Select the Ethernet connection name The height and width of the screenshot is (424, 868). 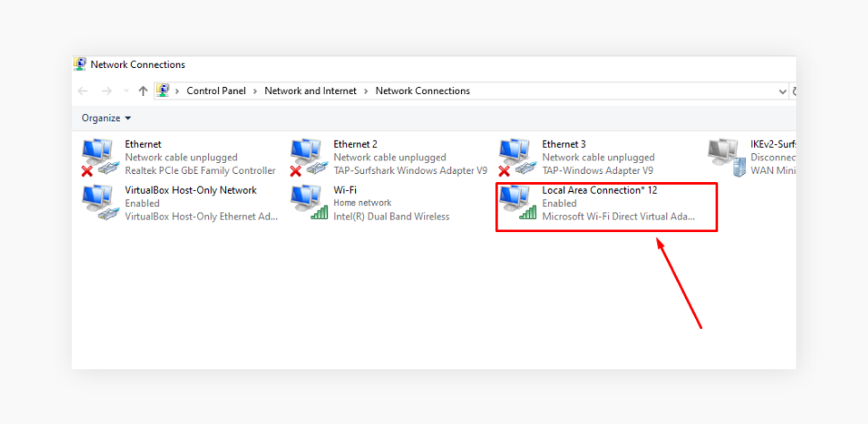143,144
